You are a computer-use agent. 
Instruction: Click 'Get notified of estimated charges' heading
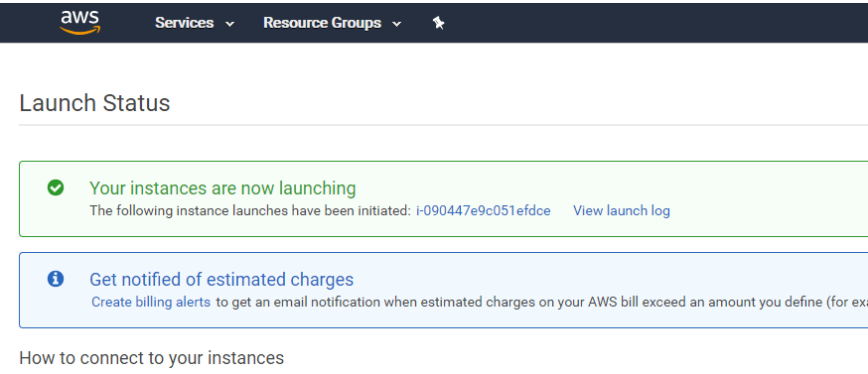221,280
